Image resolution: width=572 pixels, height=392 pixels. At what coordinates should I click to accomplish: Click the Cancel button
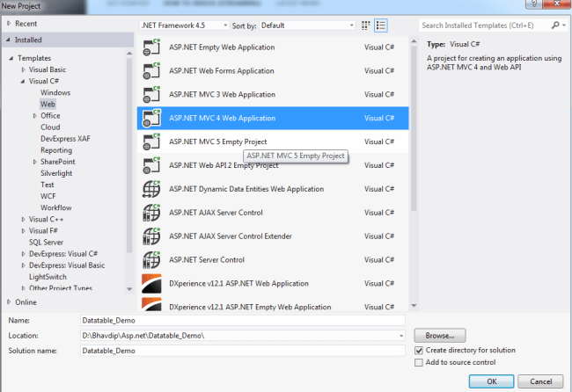540,381
